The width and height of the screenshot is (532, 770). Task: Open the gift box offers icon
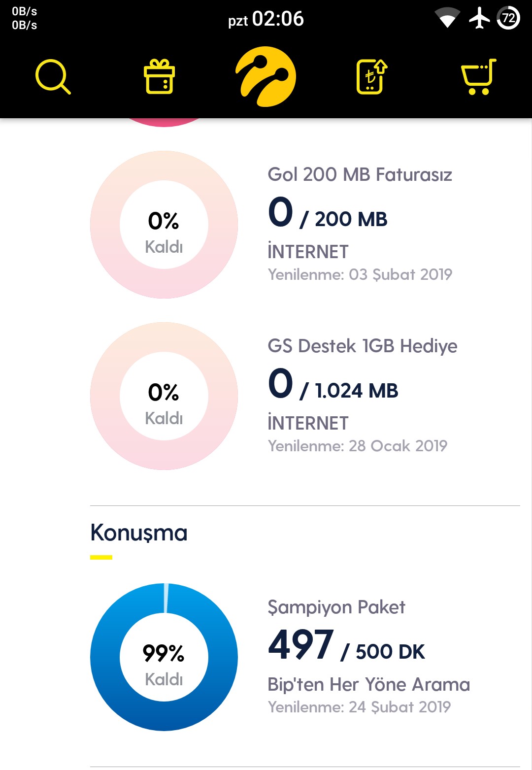coord(159,76)
